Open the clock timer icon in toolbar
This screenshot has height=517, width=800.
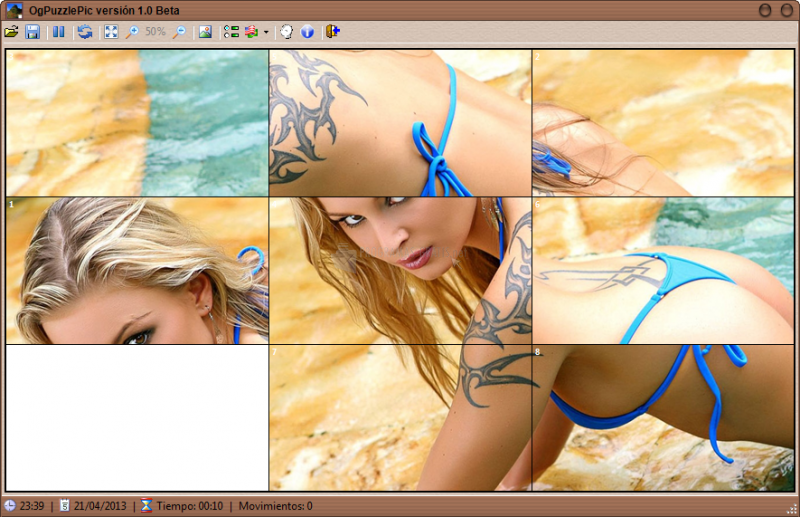(x=287, y=32)
